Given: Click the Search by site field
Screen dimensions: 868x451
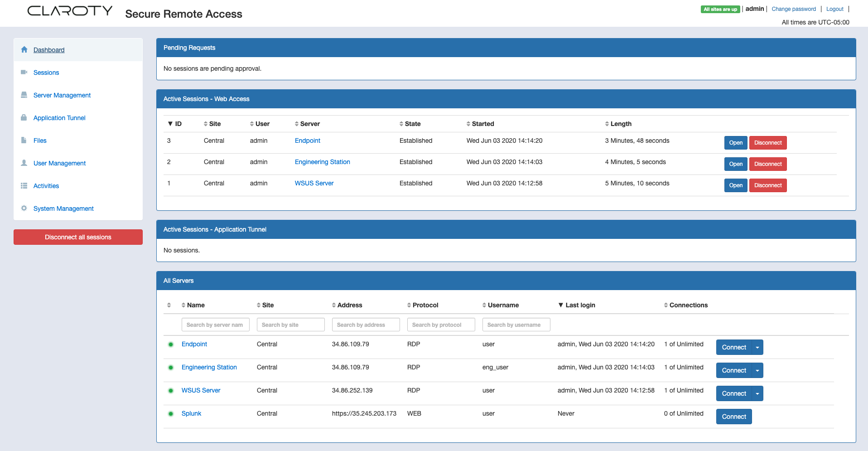Looking at the screenshot, I should pyautogui.click(x=290, y=325).
